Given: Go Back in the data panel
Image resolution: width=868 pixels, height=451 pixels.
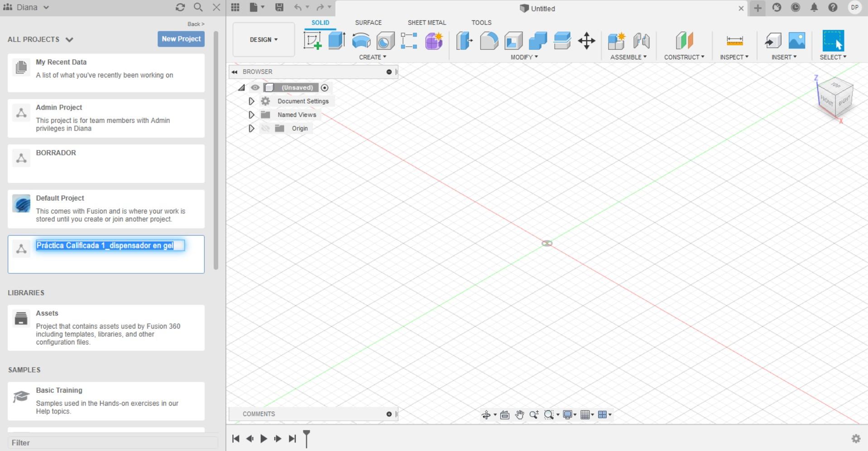Looking at the screenshot, I should (196, 24).
